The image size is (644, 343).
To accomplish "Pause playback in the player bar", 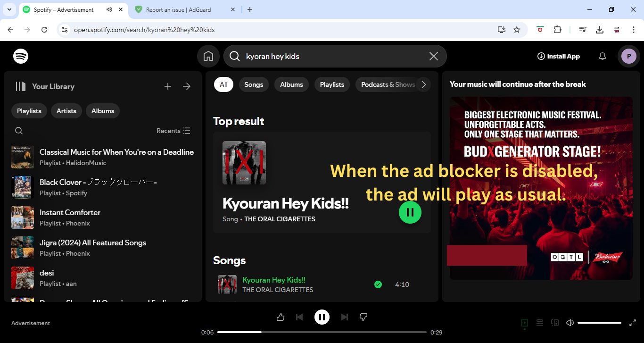I will point(322,317).
